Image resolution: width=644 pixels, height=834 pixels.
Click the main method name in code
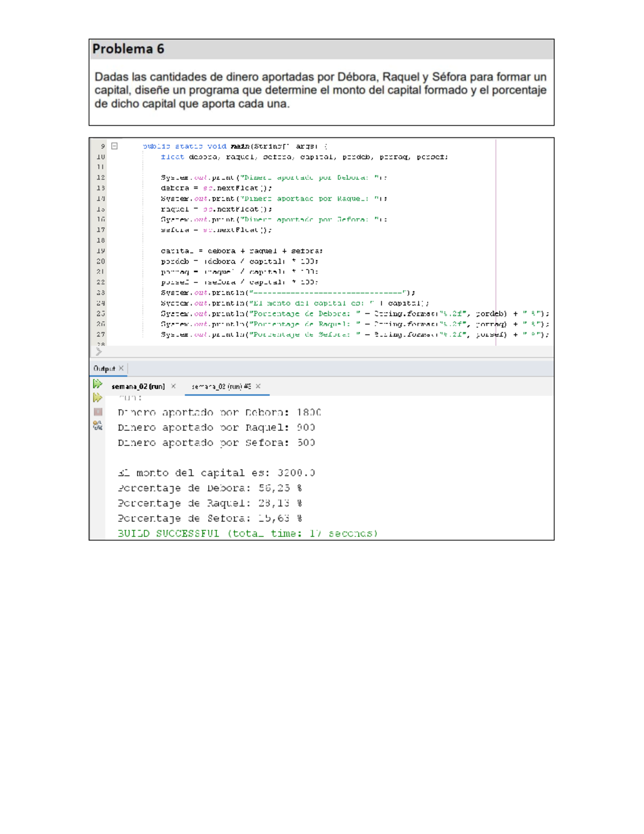(x=240, y=146)
